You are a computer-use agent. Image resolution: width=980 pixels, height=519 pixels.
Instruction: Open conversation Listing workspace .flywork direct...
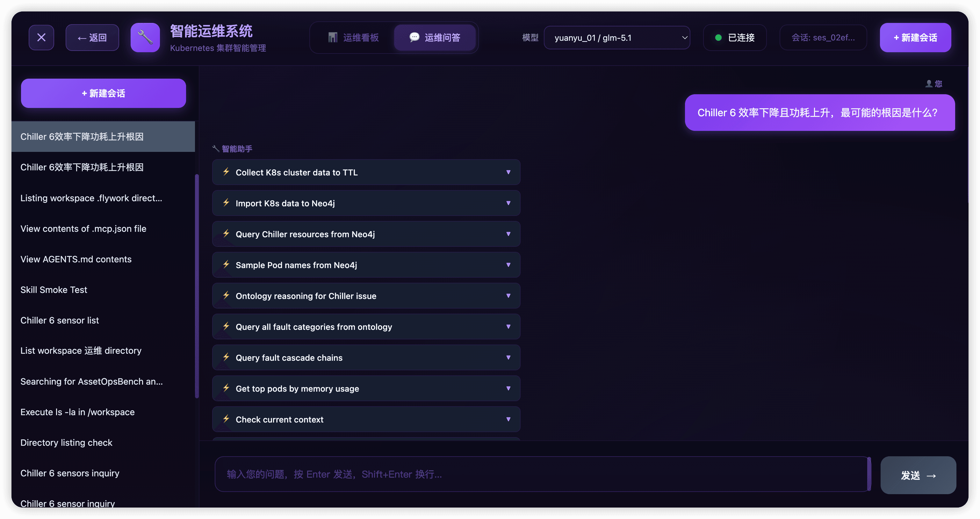103,198
